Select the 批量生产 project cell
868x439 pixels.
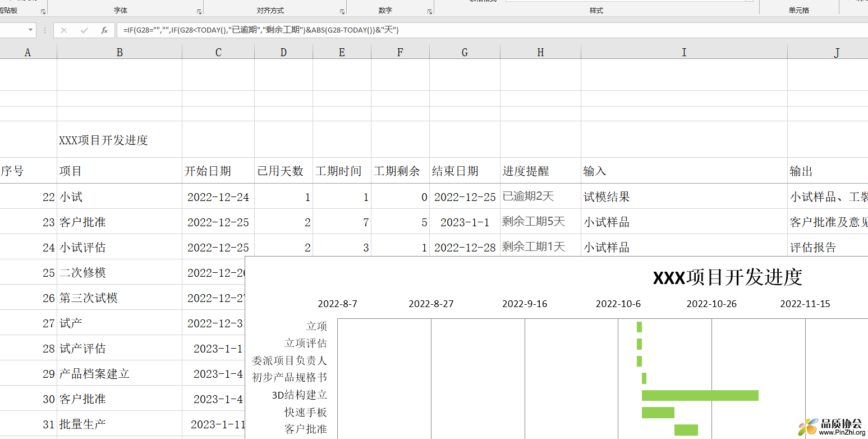(120, 424)
